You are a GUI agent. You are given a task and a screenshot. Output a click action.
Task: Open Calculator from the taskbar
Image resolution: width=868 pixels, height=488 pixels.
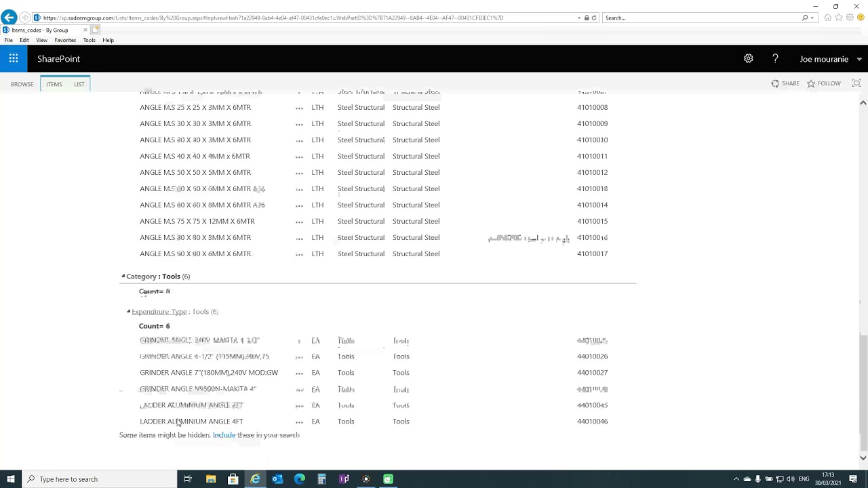pyautogui.click(x=321, y=479)
